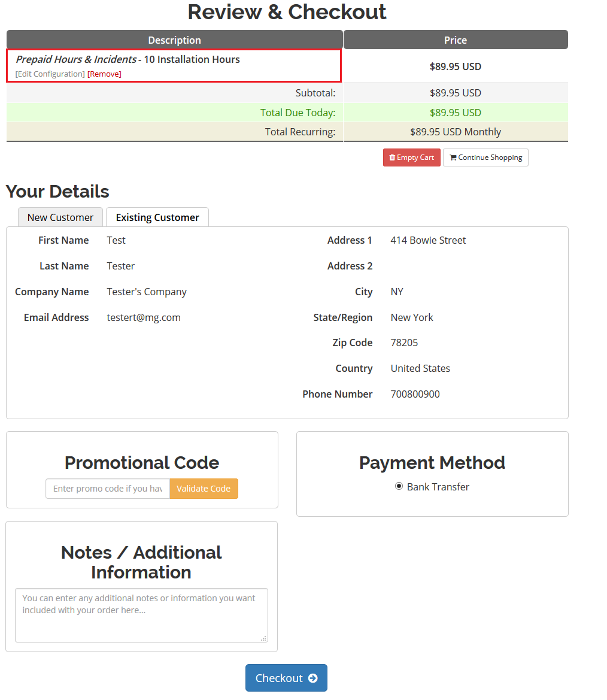Click the green Total Due Today amount
This screenshot has width=607, height=700.
point(456,113)
